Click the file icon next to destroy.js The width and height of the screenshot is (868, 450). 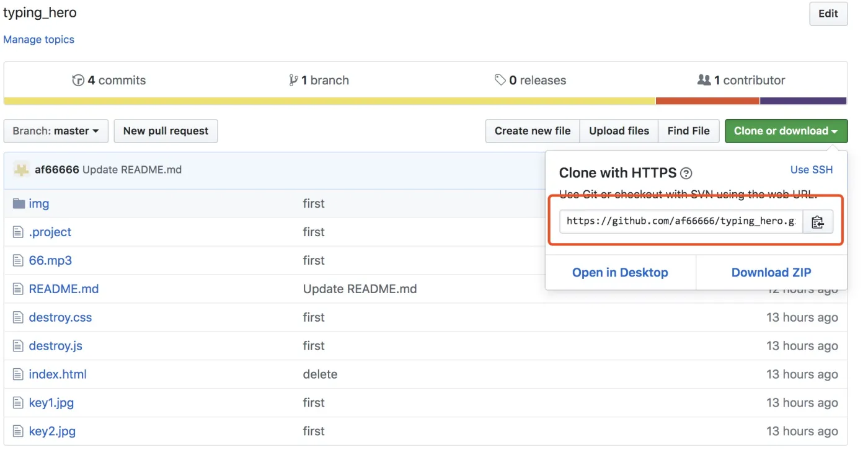click(18, 346)
